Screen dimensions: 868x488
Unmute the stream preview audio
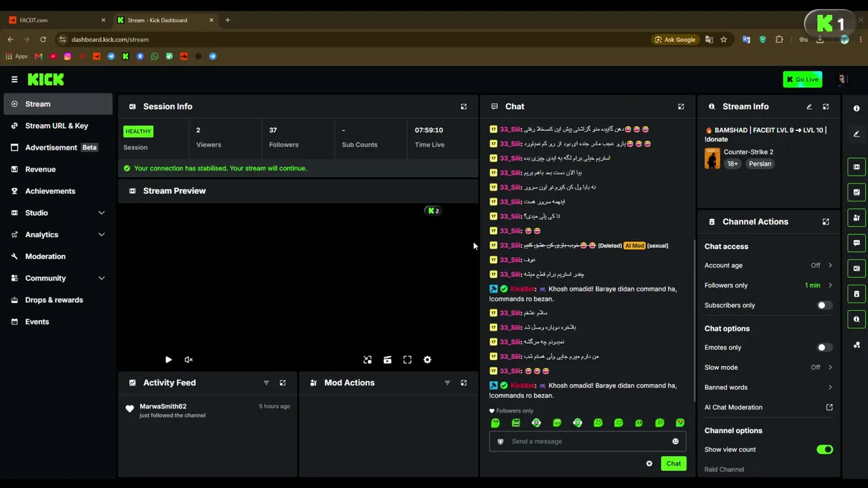click(x=189, y=360)
